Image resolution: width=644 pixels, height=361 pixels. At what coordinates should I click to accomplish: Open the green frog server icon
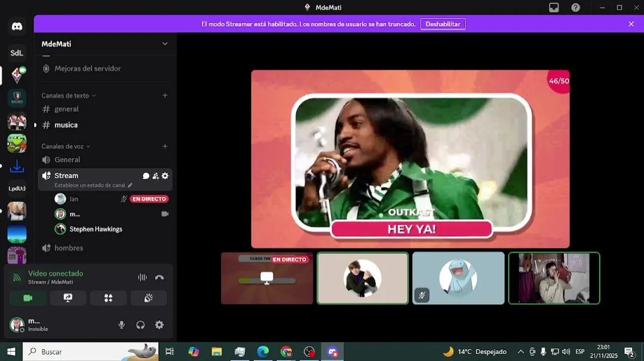tap(17, 143)
